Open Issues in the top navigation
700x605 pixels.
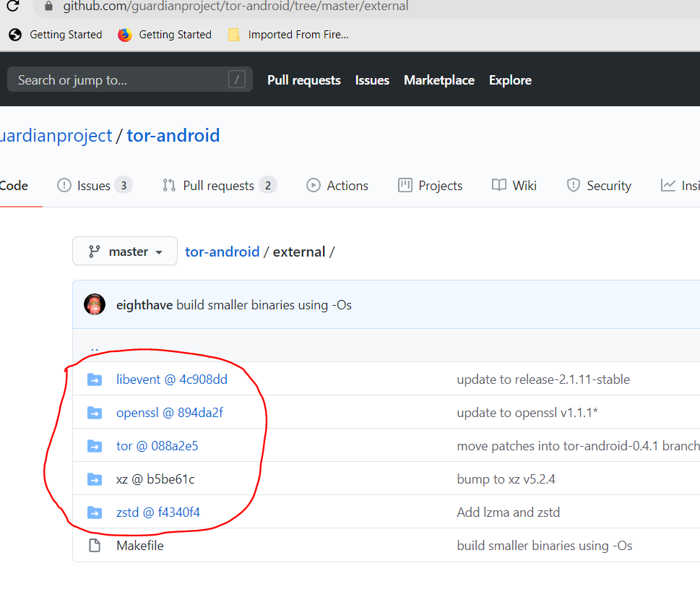click(372, 80)
